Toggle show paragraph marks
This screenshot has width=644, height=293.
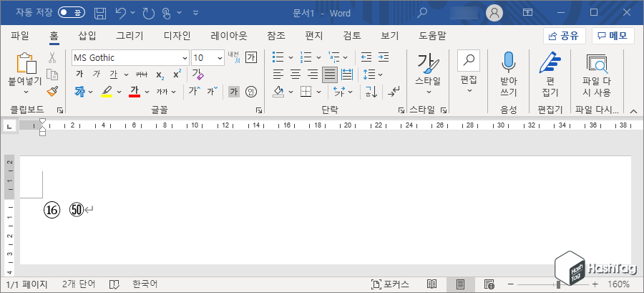point(393,92)
